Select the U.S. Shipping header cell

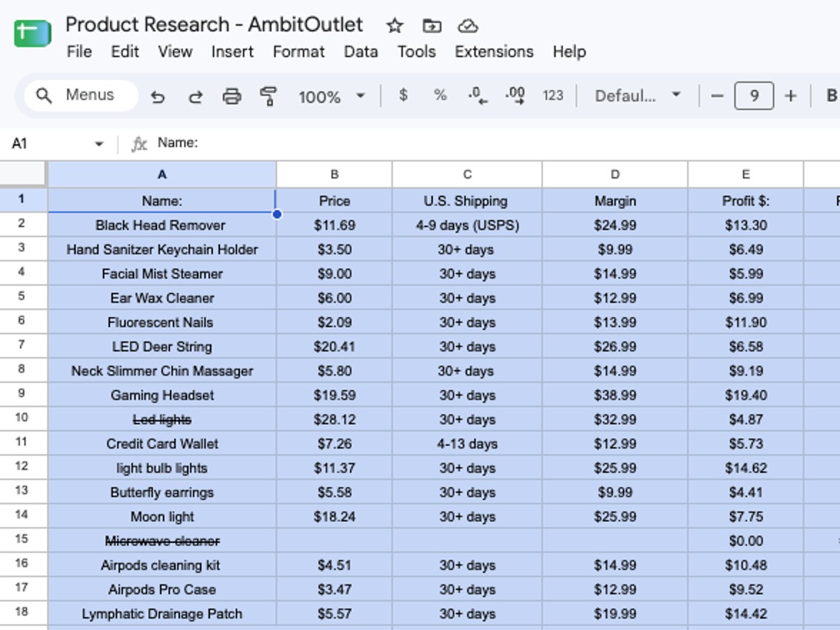click(x=467, y=201)
